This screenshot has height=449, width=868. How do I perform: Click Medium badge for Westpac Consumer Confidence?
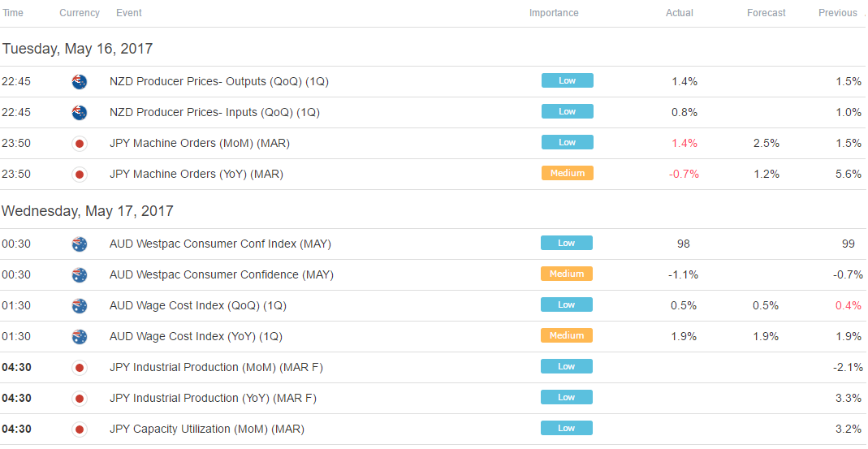click(x=567, y=274)
